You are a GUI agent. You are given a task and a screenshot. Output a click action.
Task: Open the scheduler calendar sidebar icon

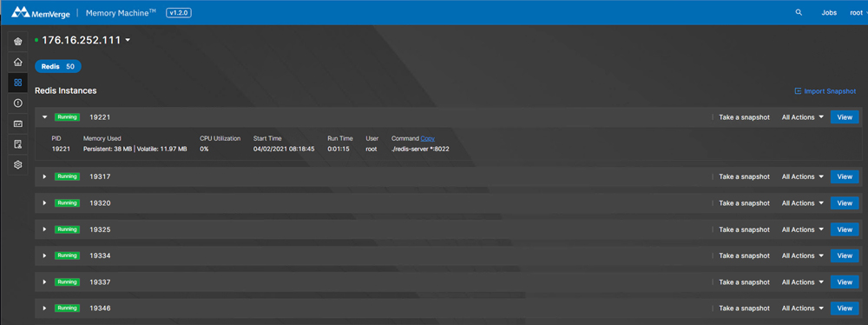point(17,123)
